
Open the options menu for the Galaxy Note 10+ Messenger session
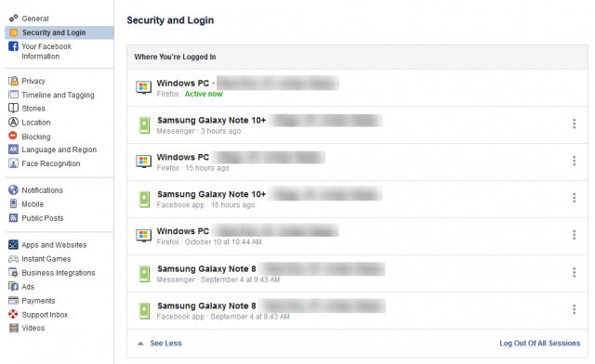coord(575,124)
